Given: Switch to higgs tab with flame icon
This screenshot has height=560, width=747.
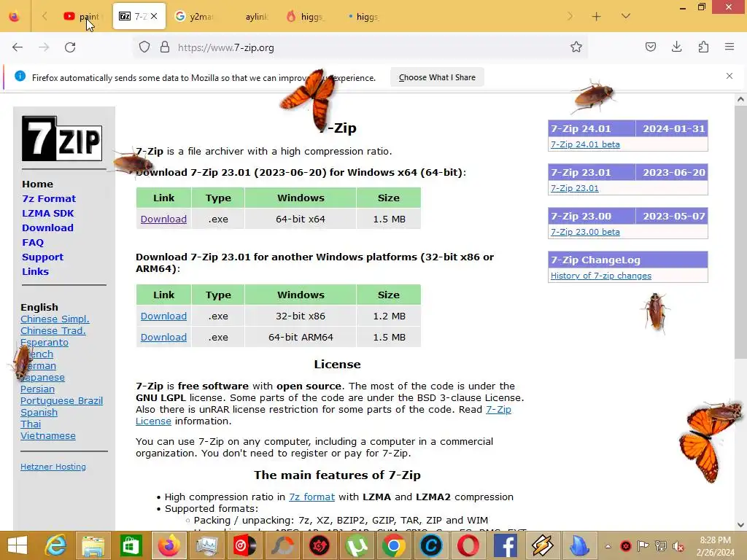Looking at the screenshot, I should tap(306, 17).
